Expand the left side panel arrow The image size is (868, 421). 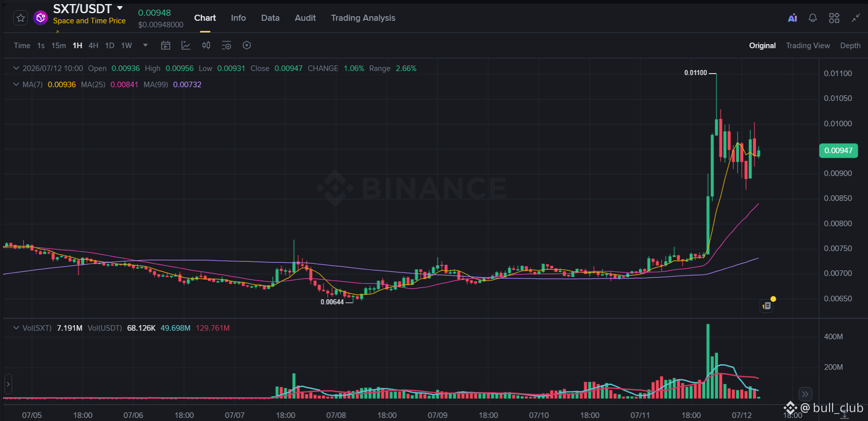[8, 384]
